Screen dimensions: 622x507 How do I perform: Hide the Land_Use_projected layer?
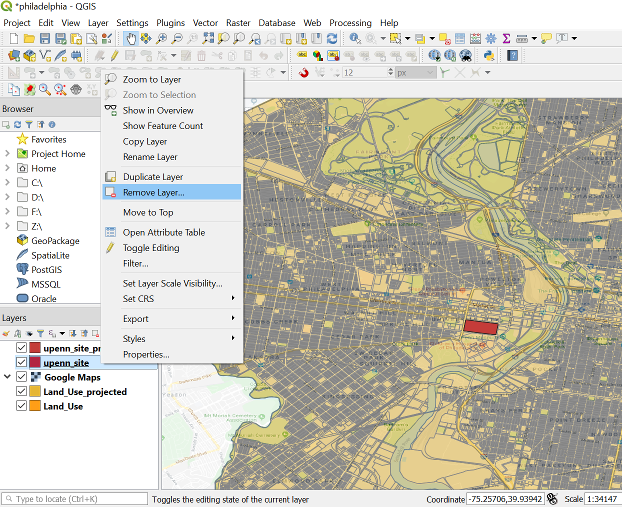tap(21, 392)
